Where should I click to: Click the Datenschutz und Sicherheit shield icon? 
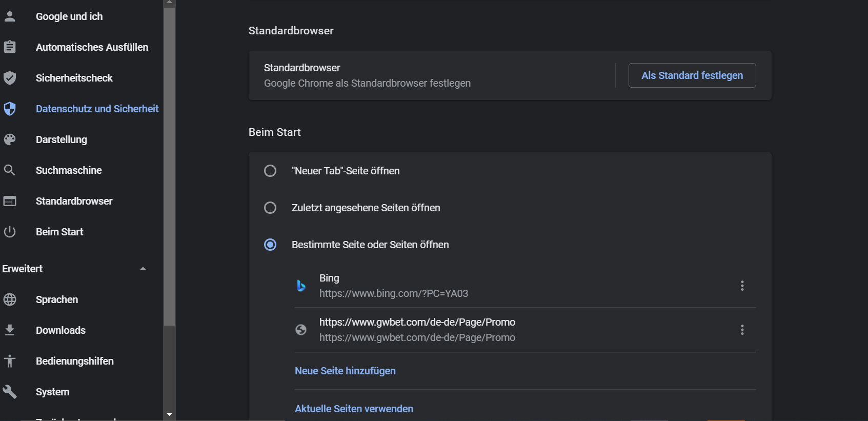[x=10, y=109]
